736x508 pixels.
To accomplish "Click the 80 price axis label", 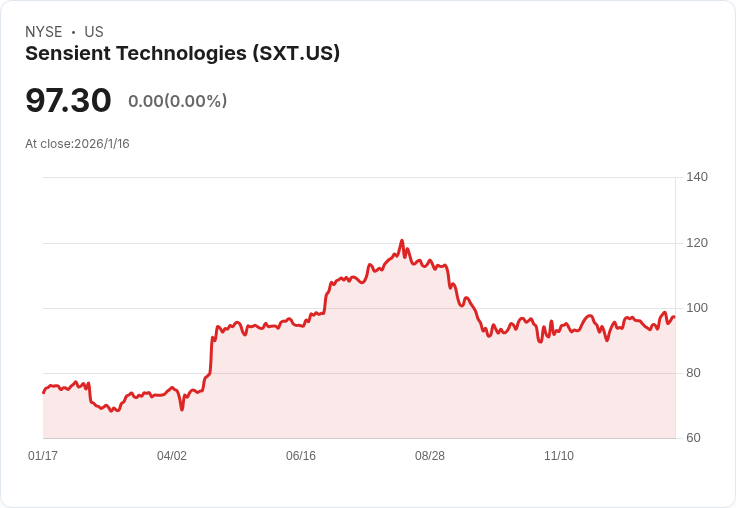I will pos(693,373).
